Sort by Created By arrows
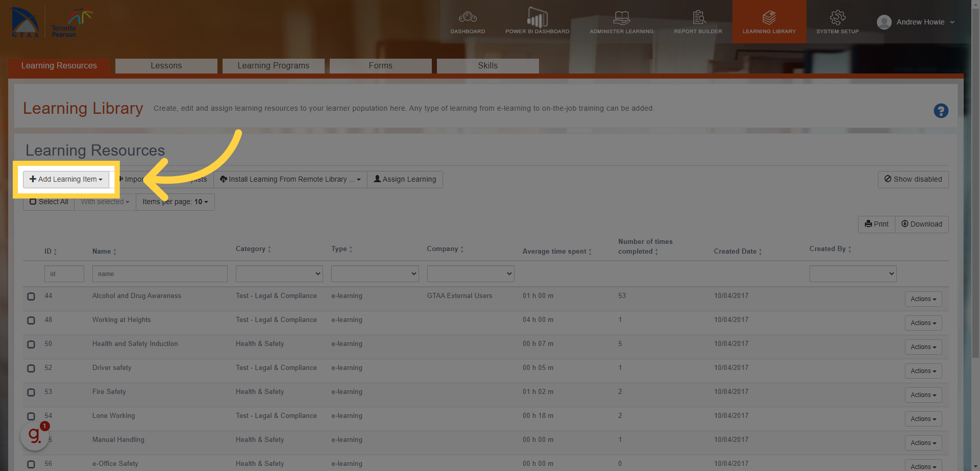The image size is (980, 471). coord(850,249)
